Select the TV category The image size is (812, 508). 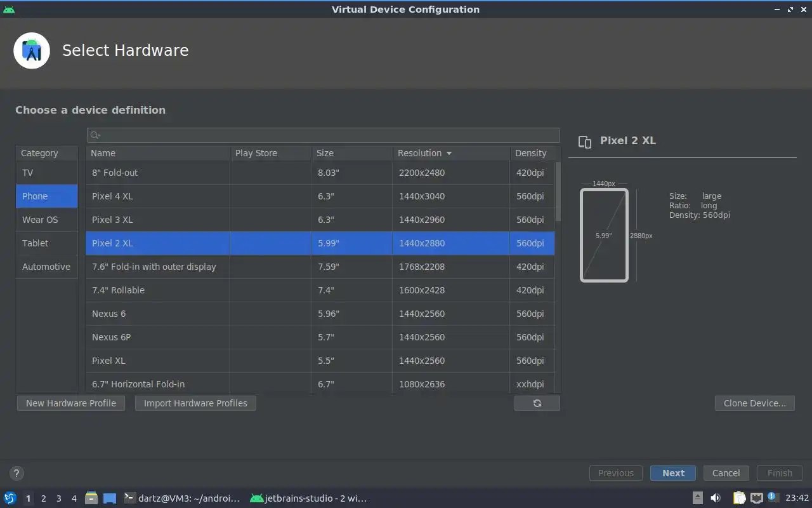pos(47,173)
